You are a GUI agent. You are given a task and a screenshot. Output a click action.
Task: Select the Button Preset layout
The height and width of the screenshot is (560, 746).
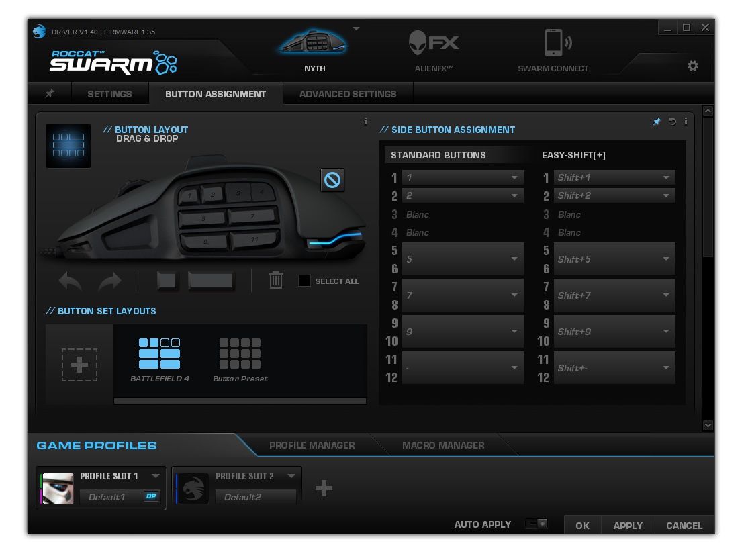(240, 360)
